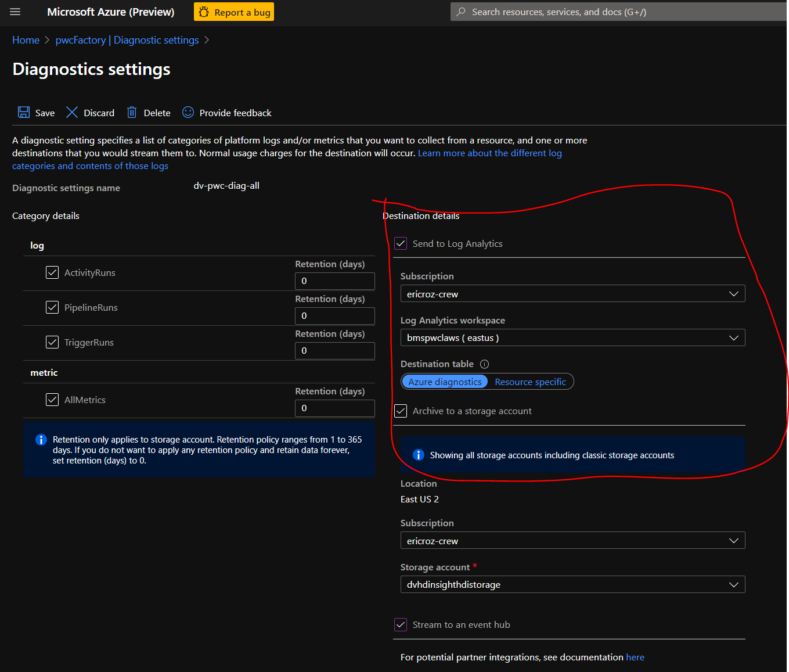Click the Discard label in the toolbar

99,113
